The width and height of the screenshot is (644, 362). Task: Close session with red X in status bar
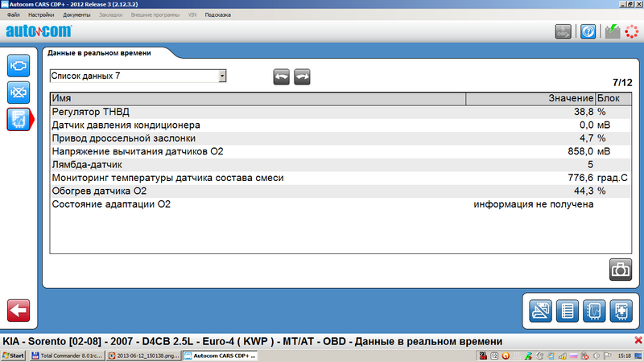tap(638, 340)
